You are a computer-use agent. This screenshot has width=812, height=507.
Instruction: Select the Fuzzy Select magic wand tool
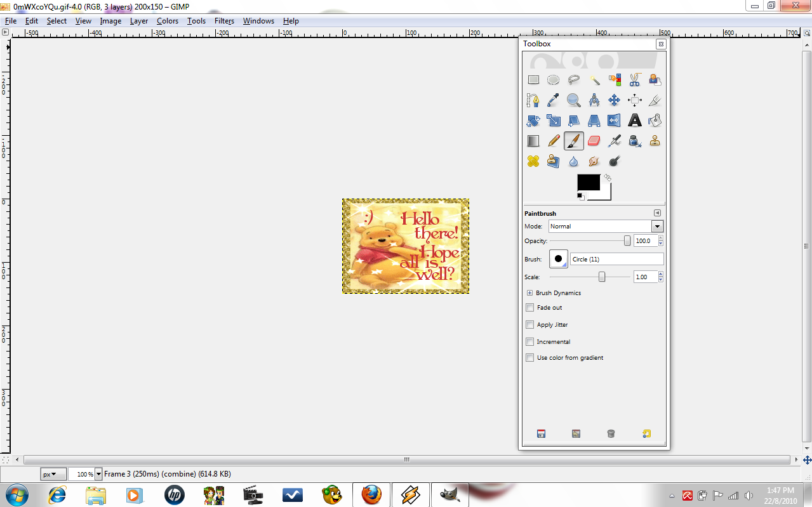click(x=594, y=80)
